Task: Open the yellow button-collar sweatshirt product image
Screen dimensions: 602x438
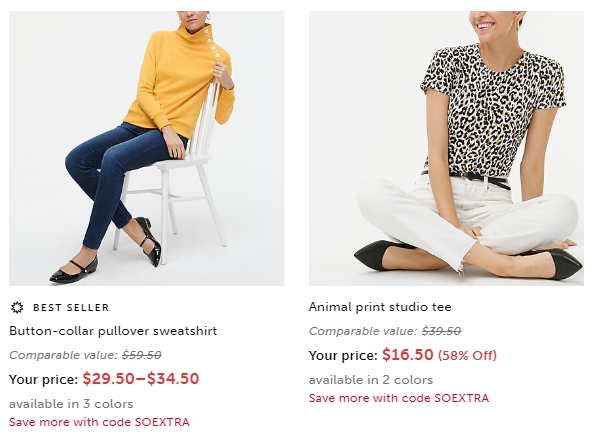Action: tap(147, 148)
